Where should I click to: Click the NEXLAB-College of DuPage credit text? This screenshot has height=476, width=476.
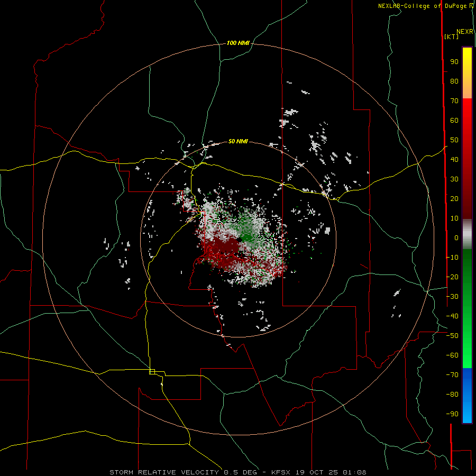tap(422, 6)
